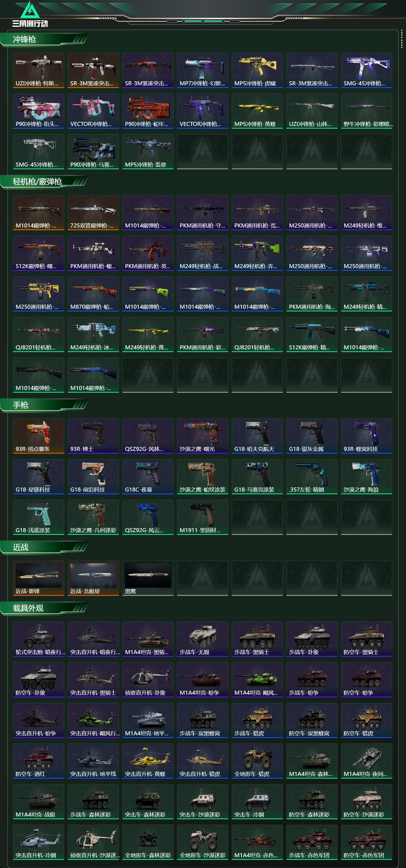The image size is (406, 868).
Task: Select the G18-浅蓝涂装 pistol
Action: tap(38, 517)
